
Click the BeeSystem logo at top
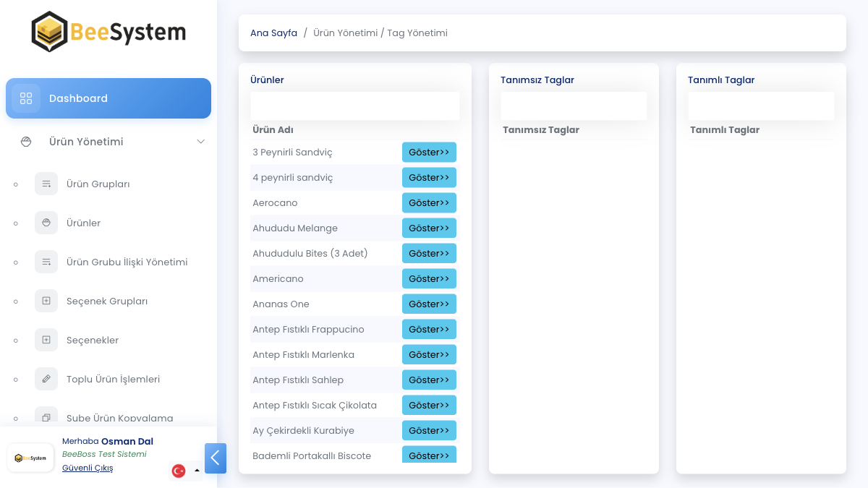[109, 32]
